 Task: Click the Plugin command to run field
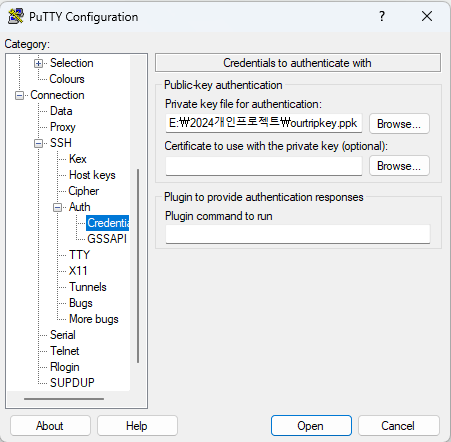(x=298, y=234)
